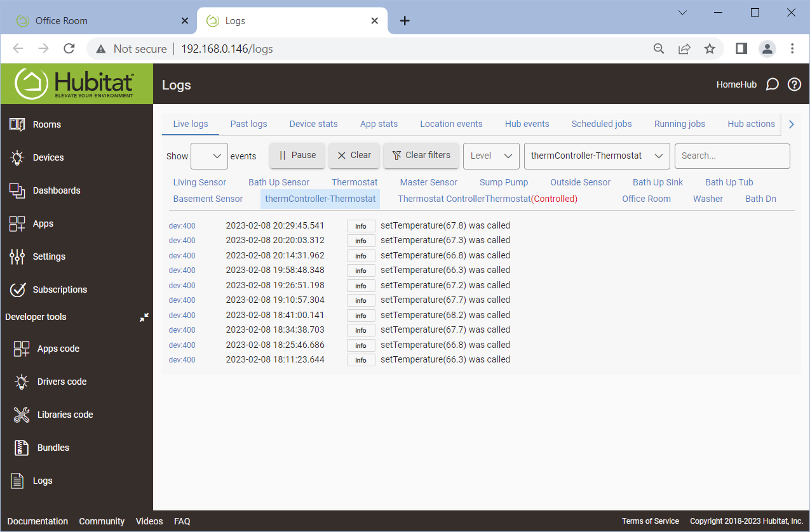This screenshot has width=810, height=532.
Task: Collapse the Developer tools section
Action: pos(144,317)
